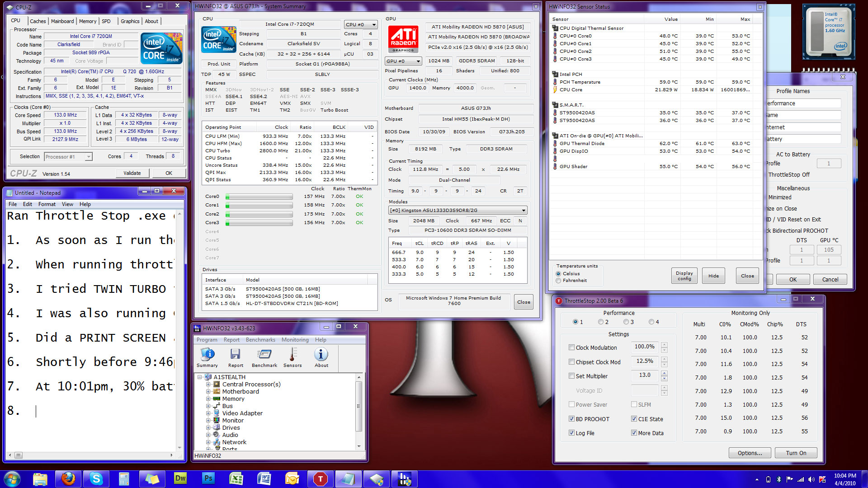Expand the Motherboard tree node
Image resolution: width=868 pixels, height=488 pixels.
point(208,391)
